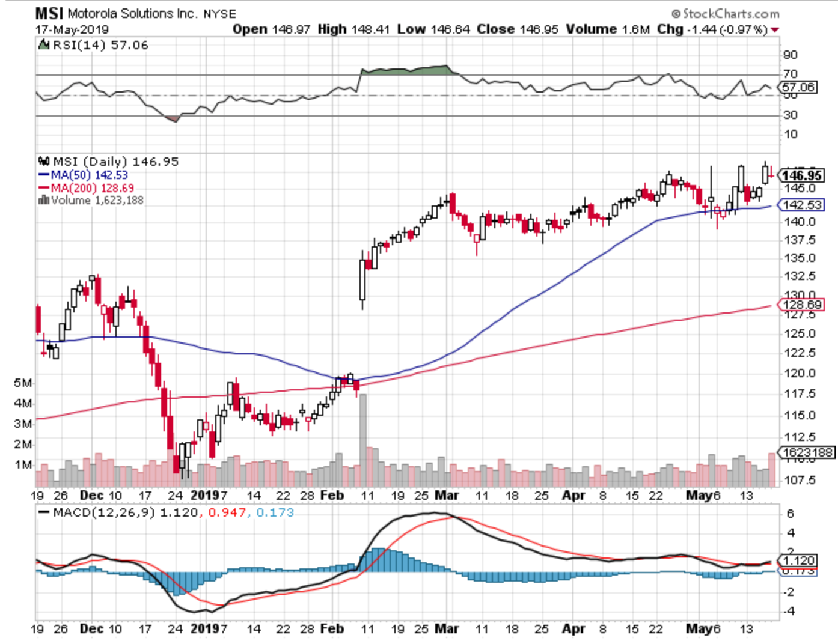This screenshot has height=644, width=838.
Task: Click the Low 146.64 value
Action: point(433,29)
